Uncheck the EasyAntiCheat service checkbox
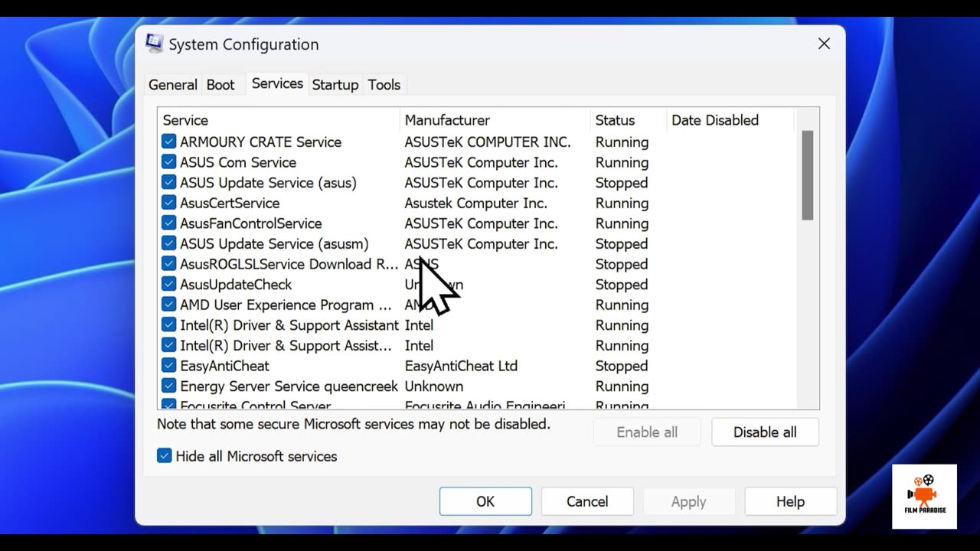Viewport: 980px width, 551px height. point(169,366)
